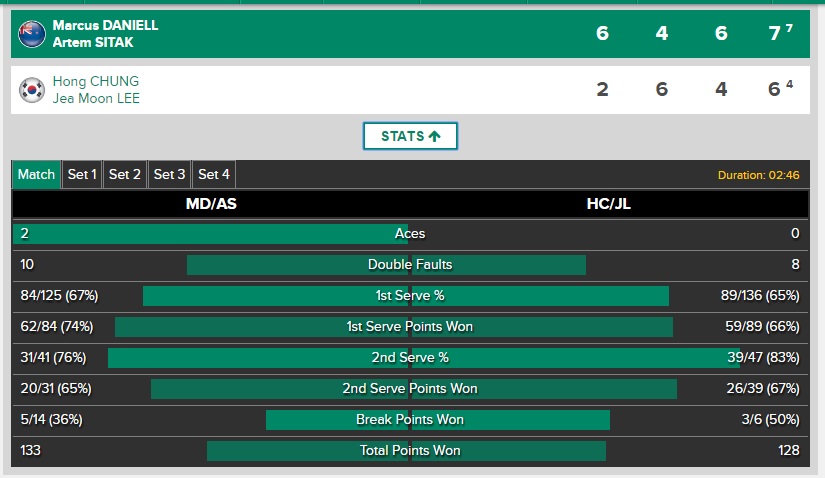Click the Total Points Won row
Image resolution: width=825 pixels, height=478 pixels.
click(410, 451)
